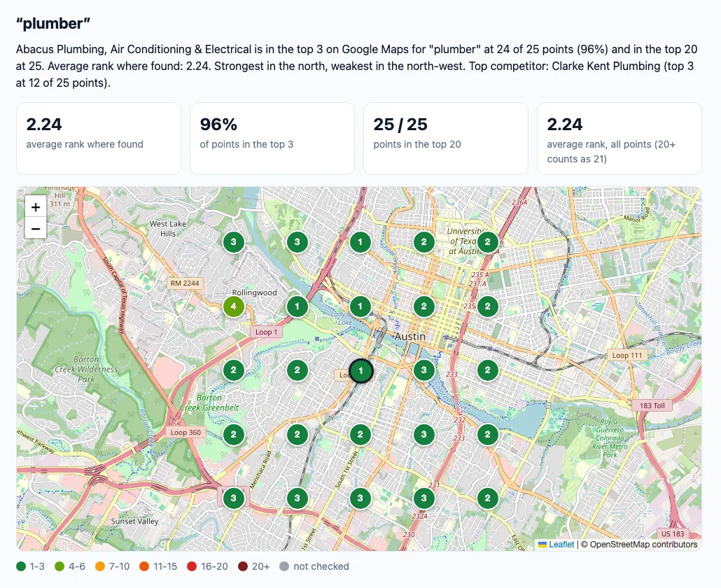Viewport: 721px width, 588px height.
Task: Click the "plumber" keyword heading
Action: click(53, 23)
